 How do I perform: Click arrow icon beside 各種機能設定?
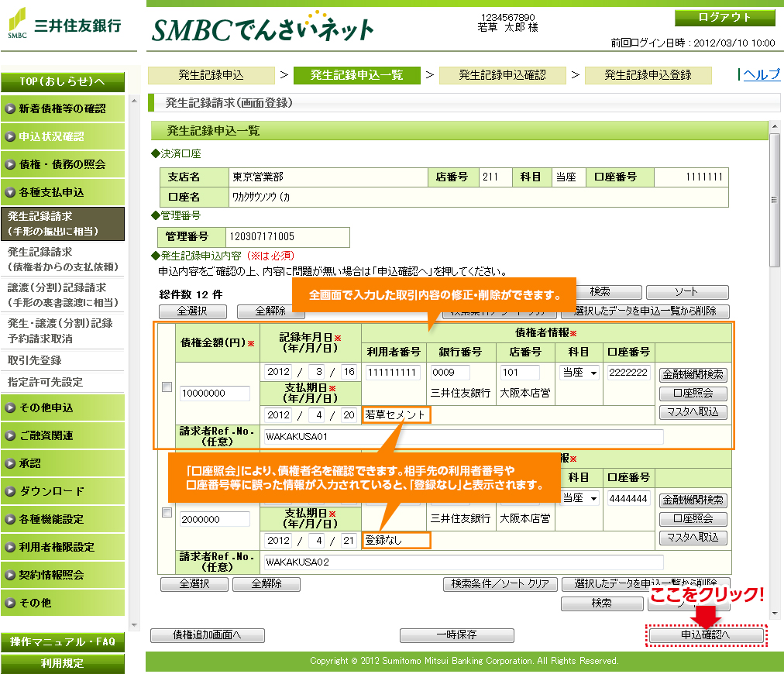(10, 520)
